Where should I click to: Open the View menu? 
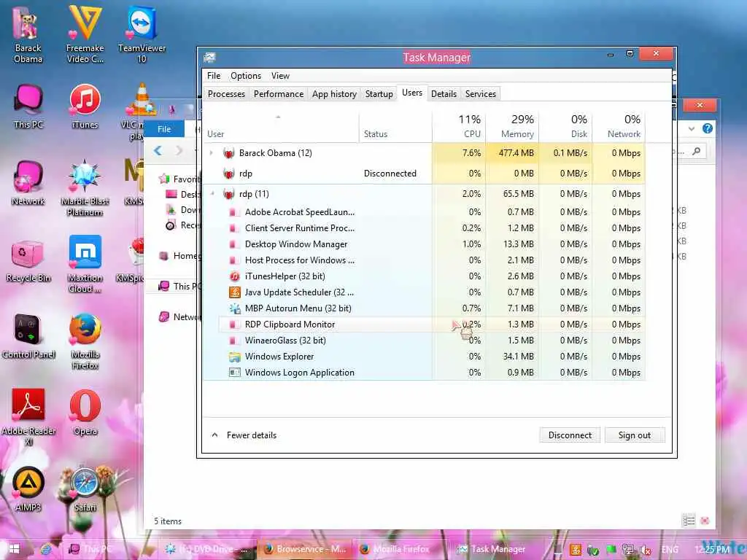280,76
